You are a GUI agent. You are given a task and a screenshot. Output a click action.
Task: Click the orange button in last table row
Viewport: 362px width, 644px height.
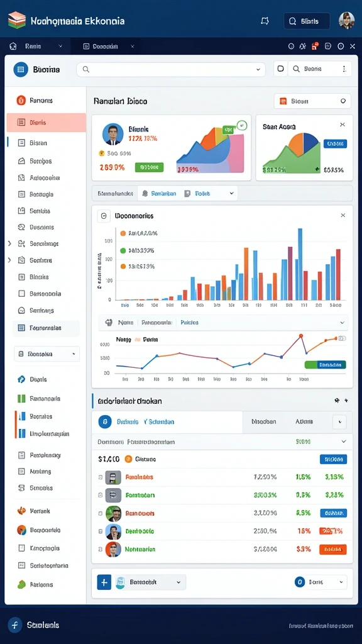point(333,549)
